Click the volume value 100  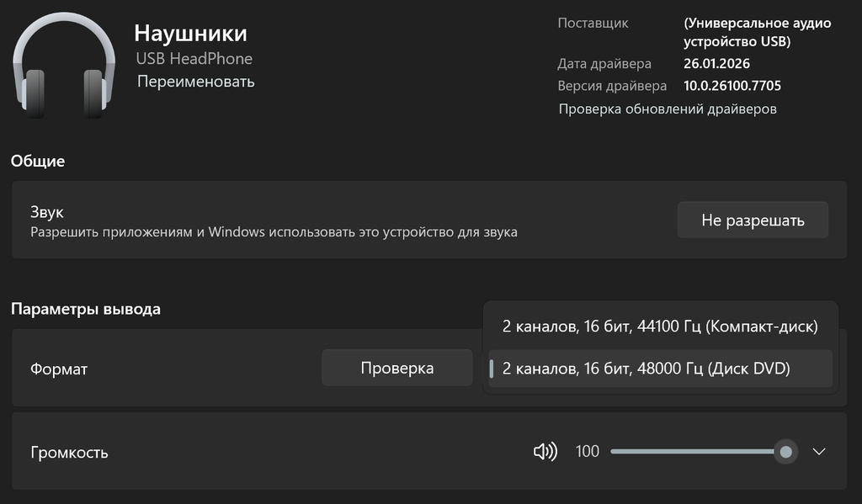[587, 452]
